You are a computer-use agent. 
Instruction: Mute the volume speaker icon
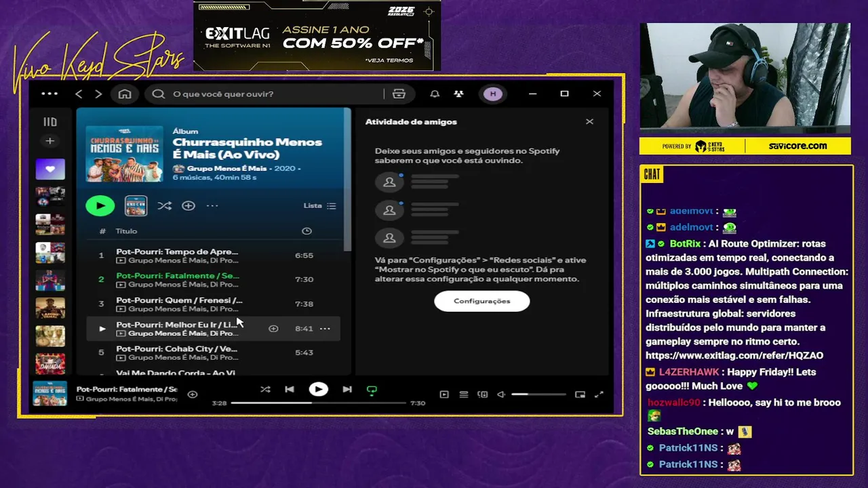tap(501, 394)
